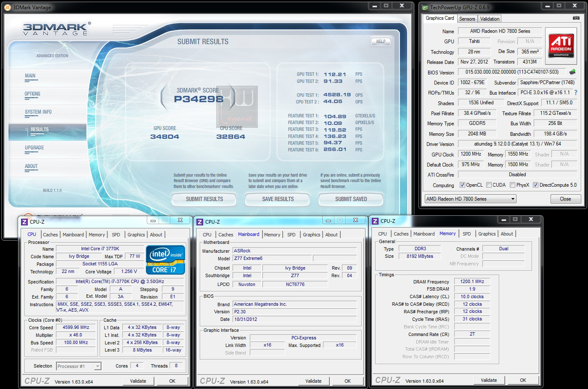588x389 pixels.
Task: Click the HELP button in 3DMark
Action: pos(381,41)
